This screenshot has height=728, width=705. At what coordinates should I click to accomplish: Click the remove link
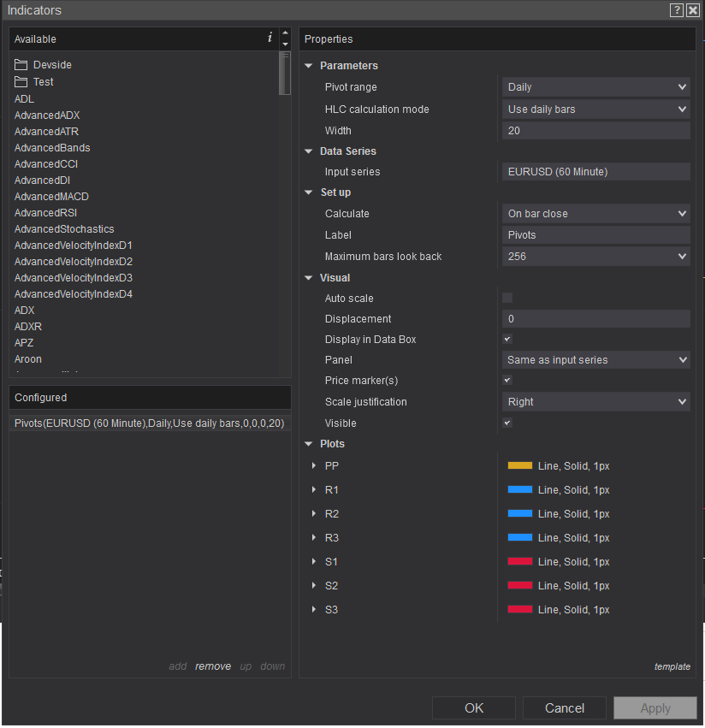213,666
